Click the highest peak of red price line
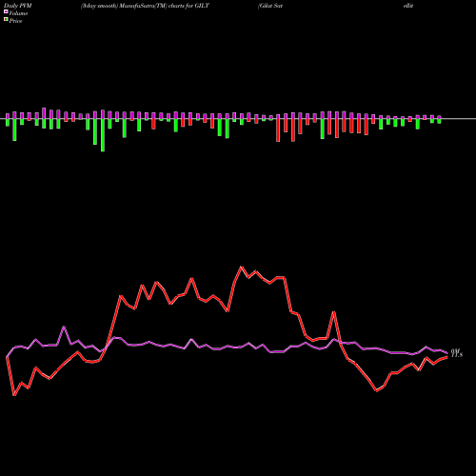The image size is (476, 476). click(241, 268)
